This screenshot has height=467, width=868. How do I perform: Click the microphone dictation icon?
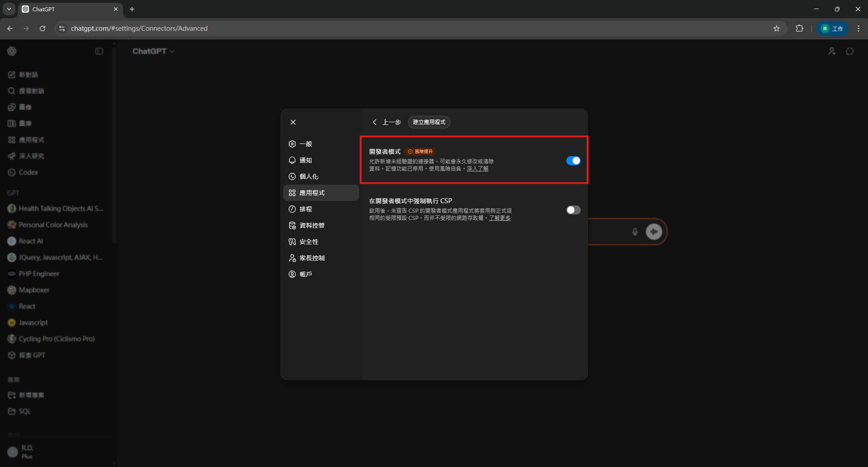[635, 232]
